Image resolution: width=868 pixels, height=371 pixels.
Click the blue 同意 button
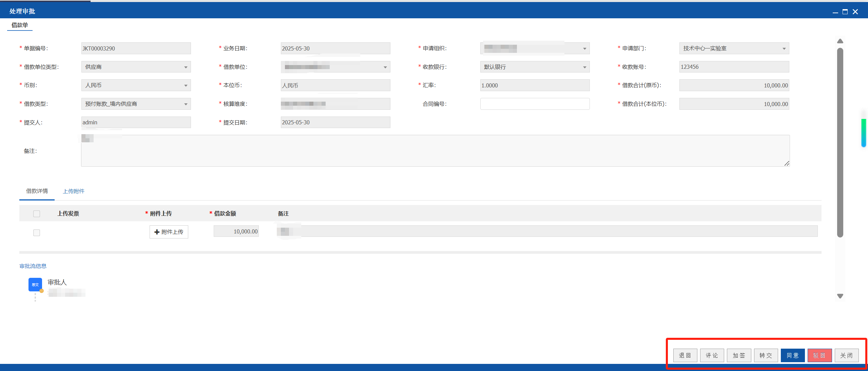tap(792, 355)
